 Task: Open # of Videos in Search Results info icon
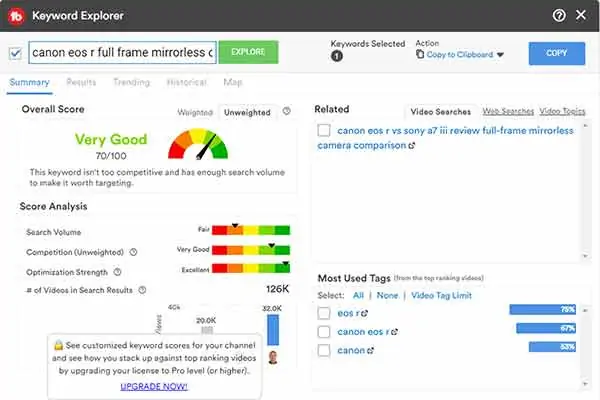[x=142, y=290]
